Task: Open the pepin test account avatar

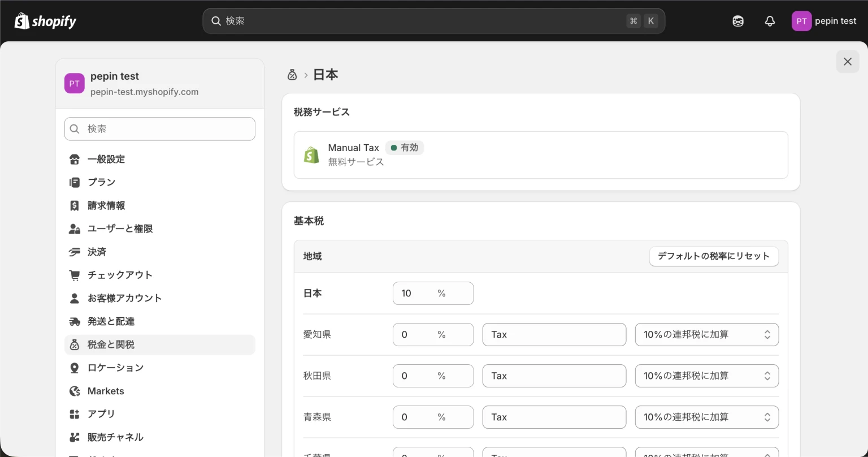Action: [801, 21]
